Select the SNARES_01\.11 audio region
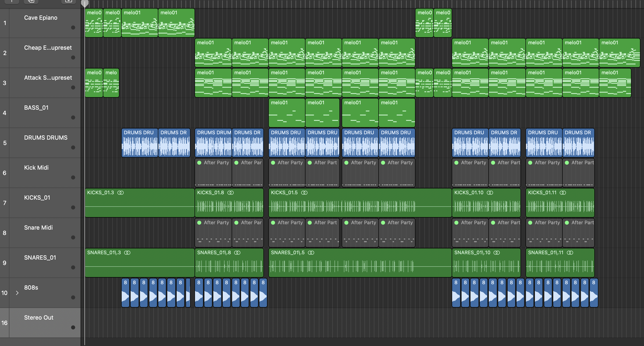 click(x=560, y=263)
